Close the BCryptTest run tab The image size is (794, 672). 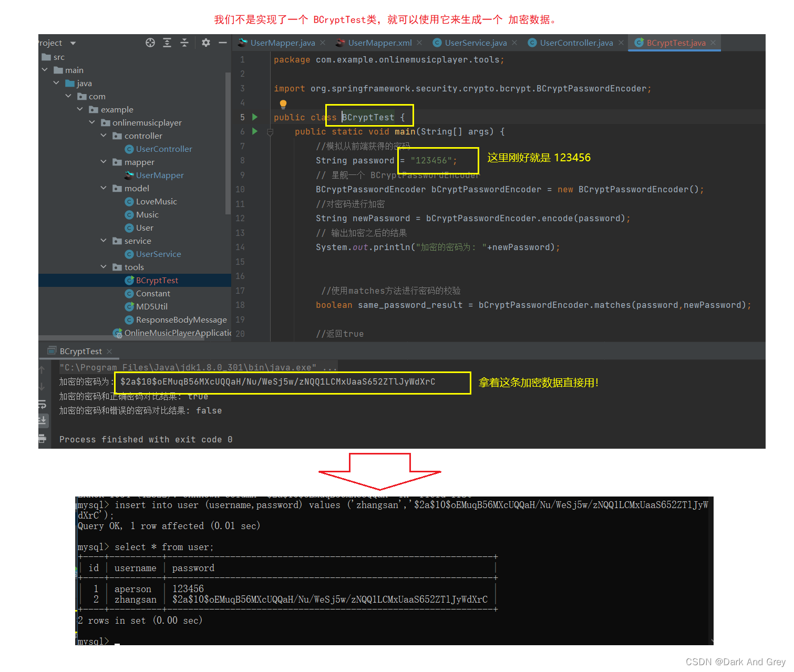pyautogui.click(x=109, y=351)
